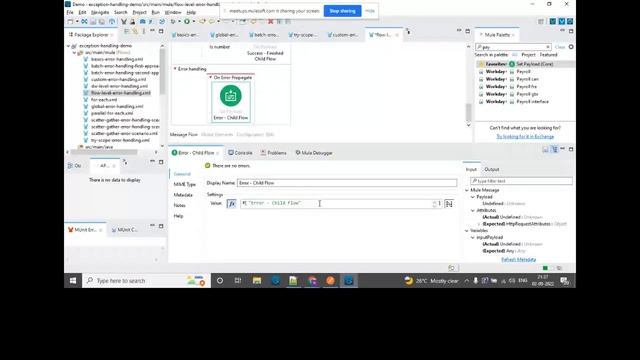Screen dimensions: 640x360
Task: Switch to Configuration XML view
Action: coord(255,135)
